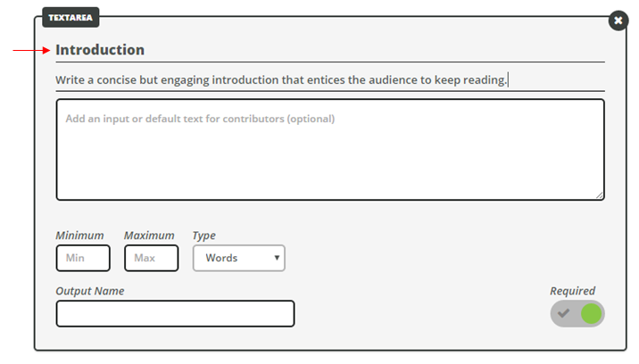Click the Min input box

83,258
